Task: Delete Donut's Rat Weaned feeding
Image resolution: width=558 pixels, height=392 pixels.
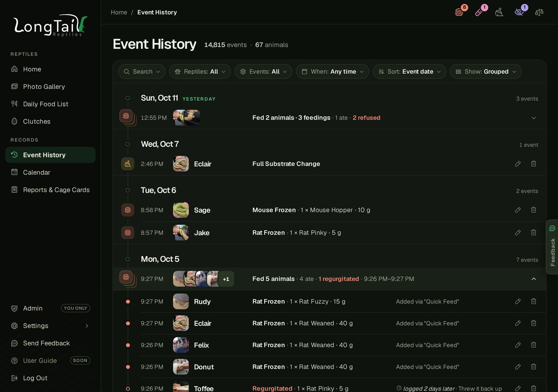Action: (x=534, y=367)
